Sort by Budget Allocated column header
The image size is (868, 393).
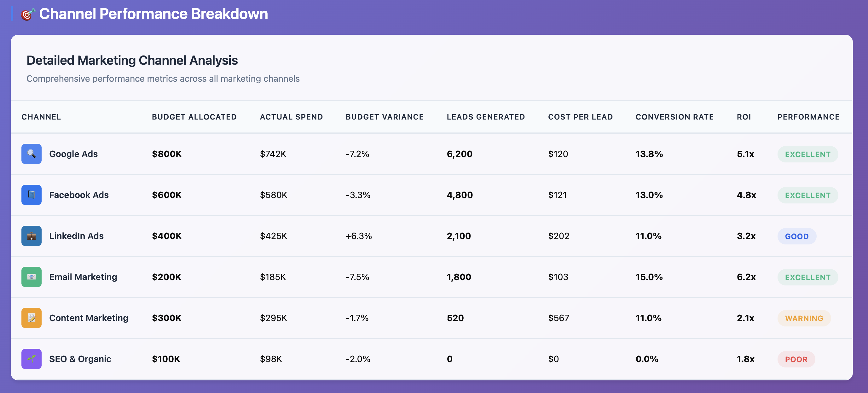194,117
